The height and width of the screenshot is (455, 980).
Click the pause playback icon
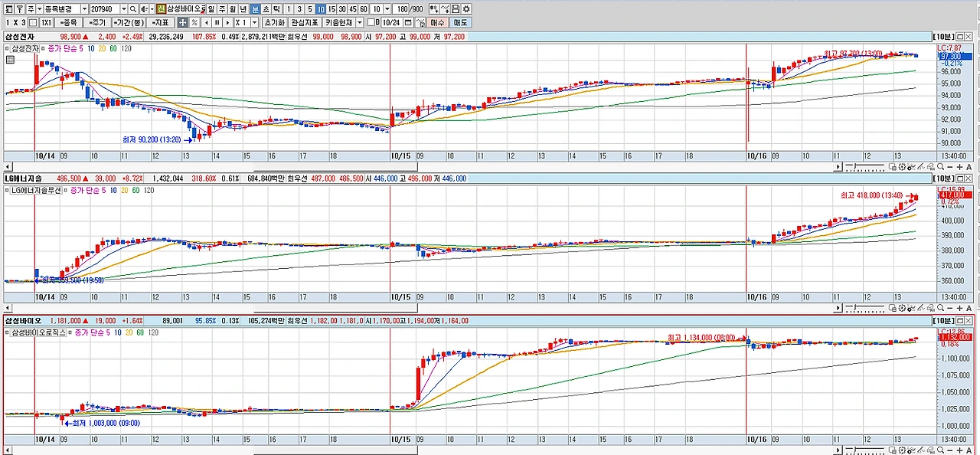[217, 22]
